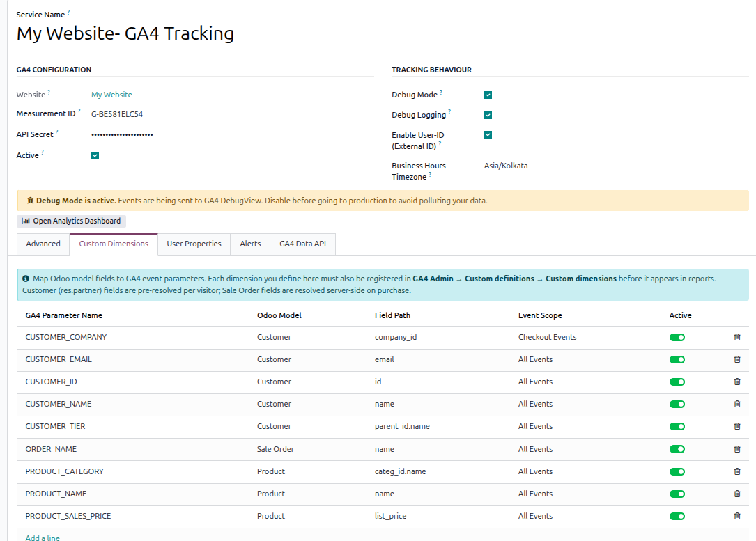Disable the CUSTOMER_ID active toggle
Screen dimensions: 756x541
click(x=677, y=382)
